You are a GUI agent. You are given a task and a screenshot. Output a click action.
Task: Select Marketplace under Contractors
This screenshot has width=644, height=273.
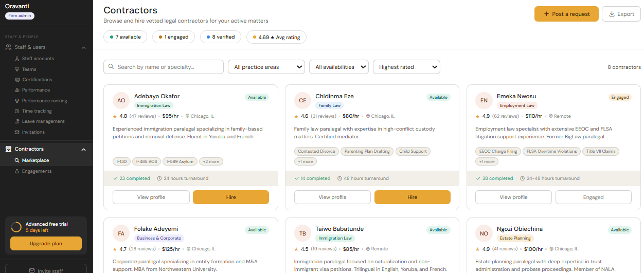[x=35, y=160]
